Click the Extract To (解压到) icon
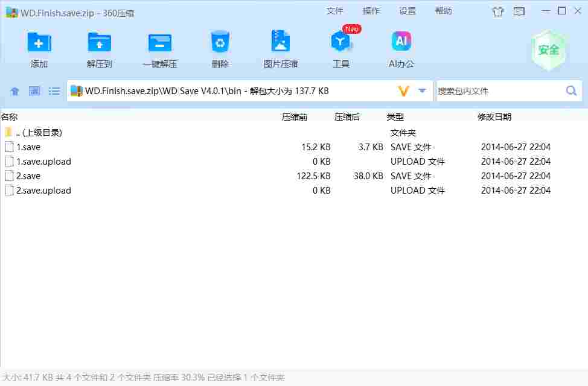The height and width of the screenshot is (386, 588). 100,42
